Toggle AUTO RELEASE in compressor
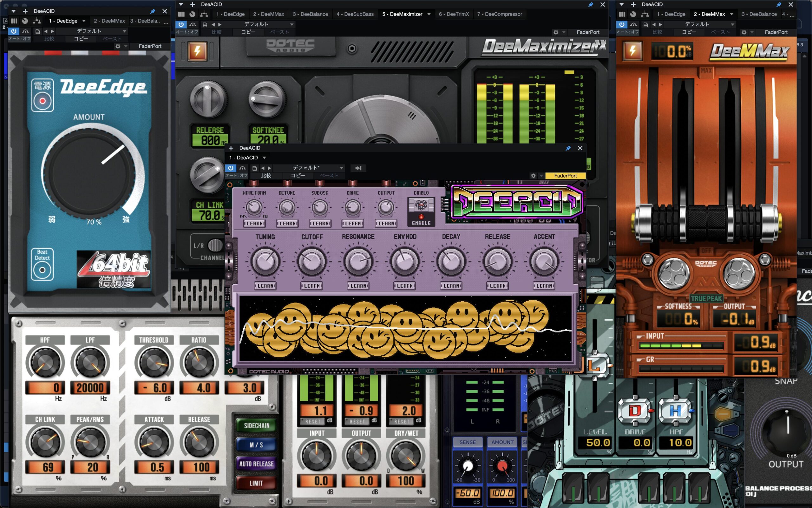 [x=257, y=464]
